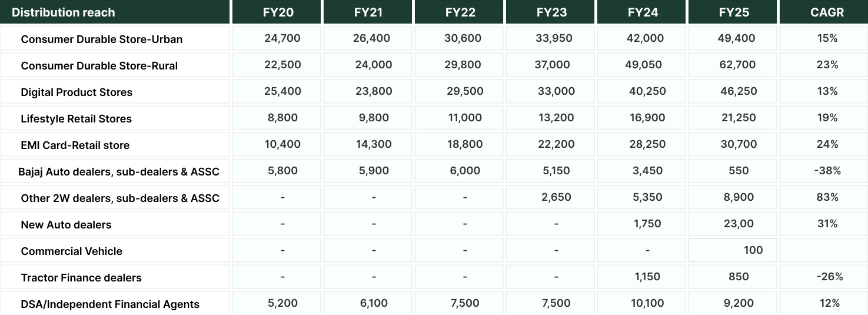
Task: Click the Distribution reach column header
Action: click(64, 12)
